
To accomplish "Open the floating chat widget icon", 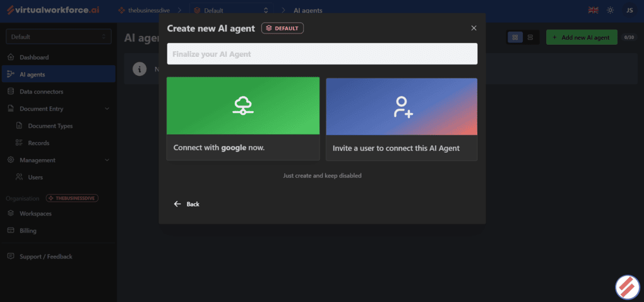I will (628, 287).
